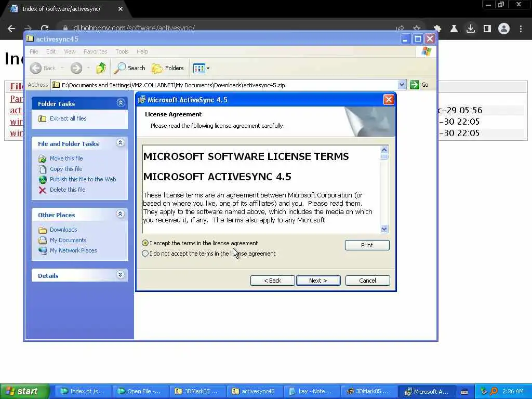
Task: Click the Explorer Back arrow icon
Action: click(x=36, y=68)
